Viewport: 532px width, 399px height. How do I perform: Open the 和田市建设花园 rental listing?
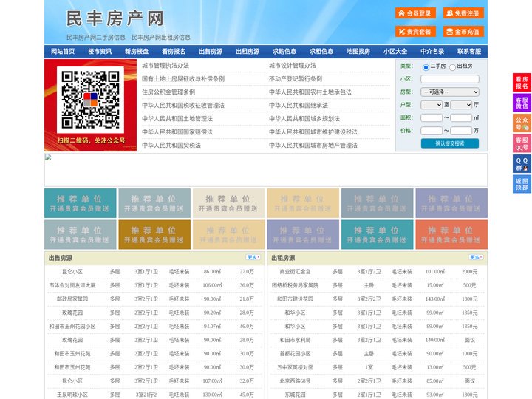tap(295, 299)
